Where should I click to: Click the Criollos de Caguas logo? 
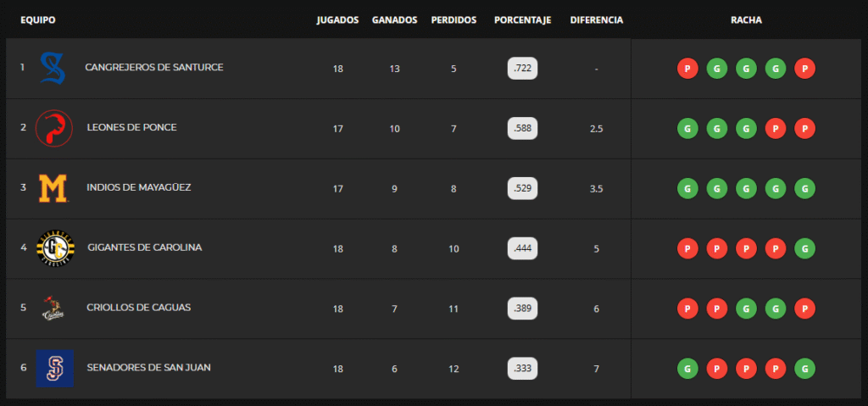coord(53,309)
